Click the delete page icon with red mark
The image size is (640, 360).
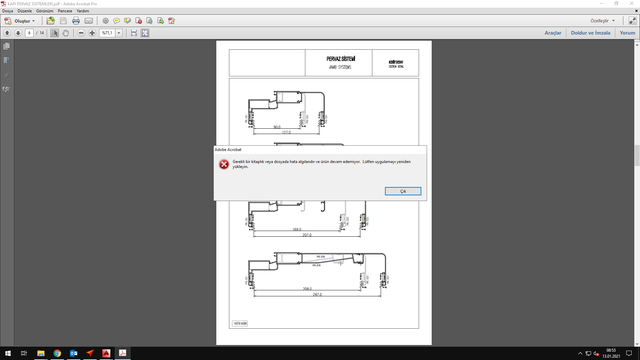[x=139, y=21]
